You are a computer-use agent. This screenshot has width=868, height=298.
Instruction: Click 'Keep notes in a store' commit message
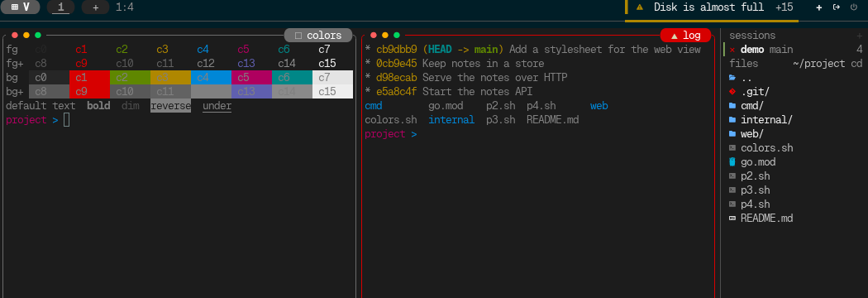point(484,64)
